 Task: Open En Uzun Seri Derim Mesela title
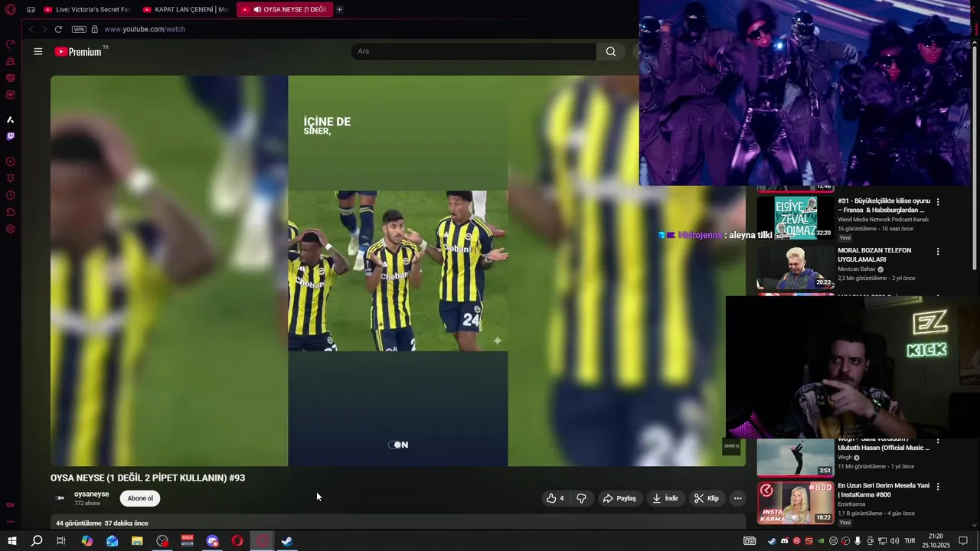pos(884,490)
